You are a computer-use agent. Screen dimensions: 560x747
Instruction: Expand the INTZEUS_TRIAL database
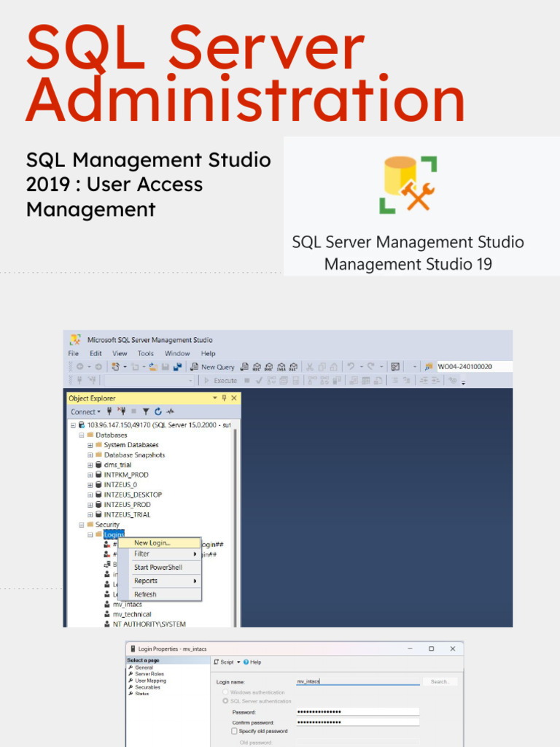coord(90,515)
